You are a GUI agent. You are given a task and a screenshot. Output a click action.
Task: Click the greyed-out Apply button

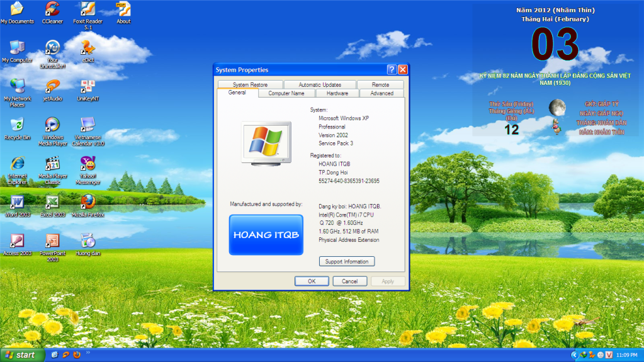pos(388,281)
